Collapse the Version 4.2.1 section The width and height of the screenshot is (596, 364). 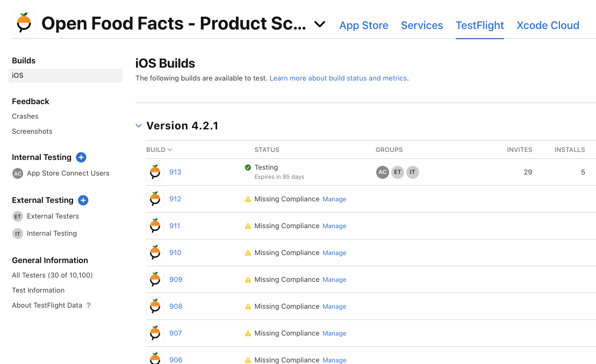139,125
